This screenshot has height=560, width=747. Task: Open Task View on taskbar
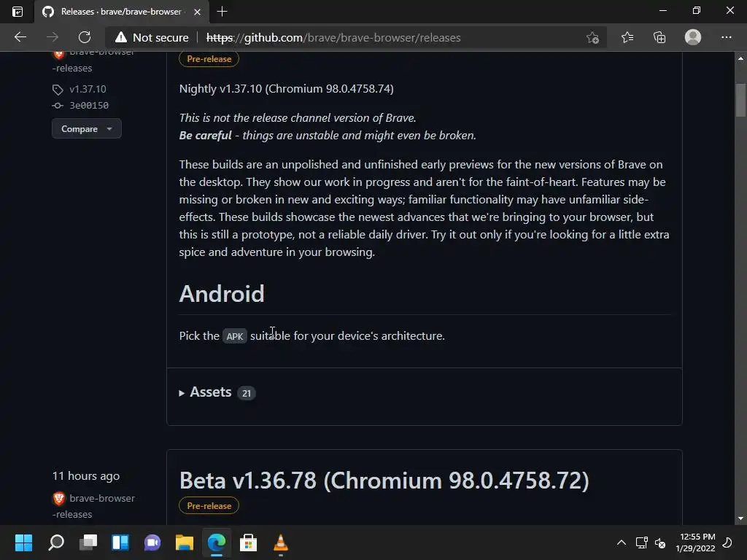coord(88,542)
